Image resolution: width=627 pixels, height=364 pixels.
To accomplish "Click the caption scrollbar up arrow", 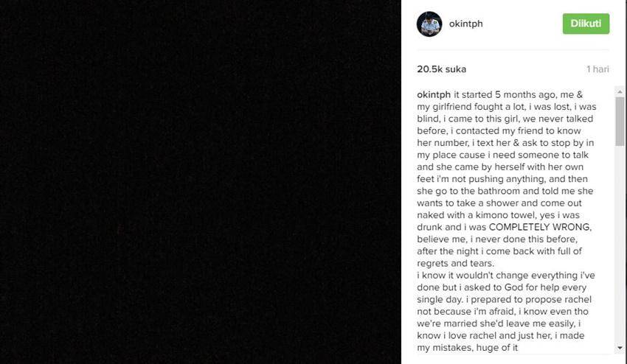I will point(620,92).
